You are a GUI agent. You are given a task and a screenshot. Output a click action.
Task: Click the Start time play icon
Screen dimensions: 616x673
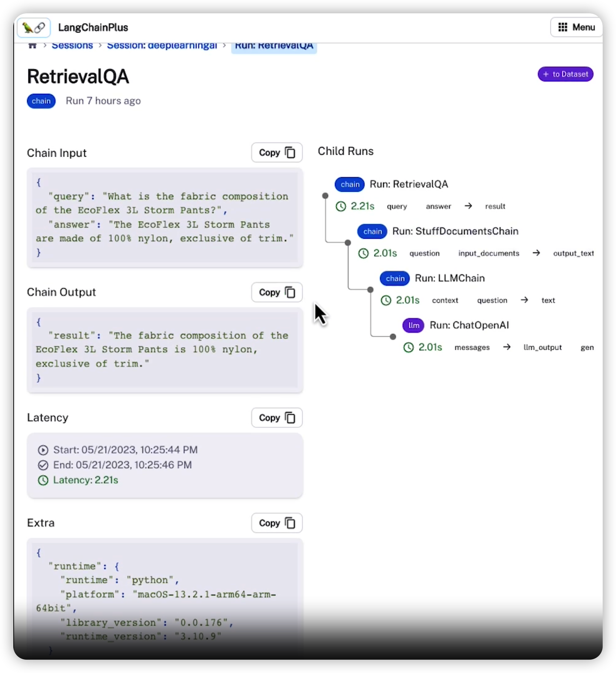click(x=43, y=450)
